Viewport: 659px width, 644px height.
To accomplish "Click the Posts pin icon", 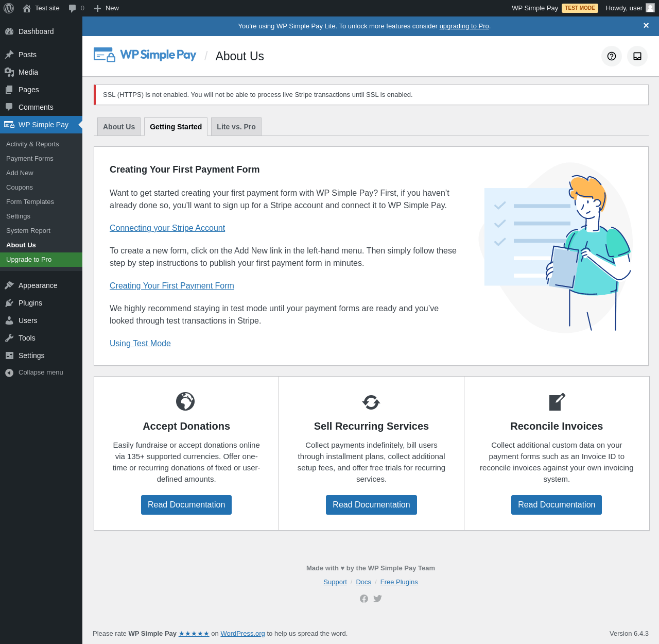I will [9, 55].
